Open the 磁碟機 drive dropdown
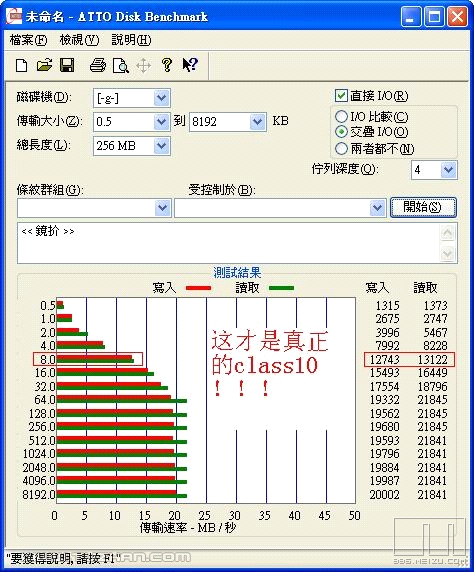Screen dimensions: 474x572 [x=161, y=98]
